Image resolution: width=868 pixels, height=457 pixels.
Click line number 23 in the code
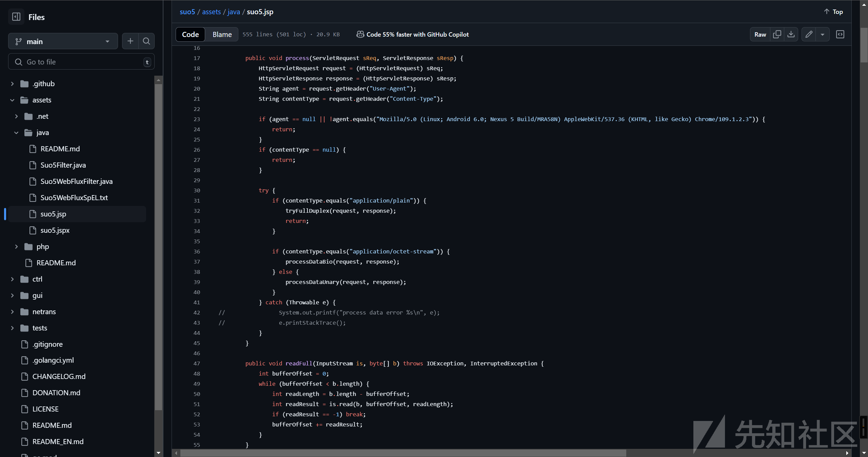[x=197, y=119]
